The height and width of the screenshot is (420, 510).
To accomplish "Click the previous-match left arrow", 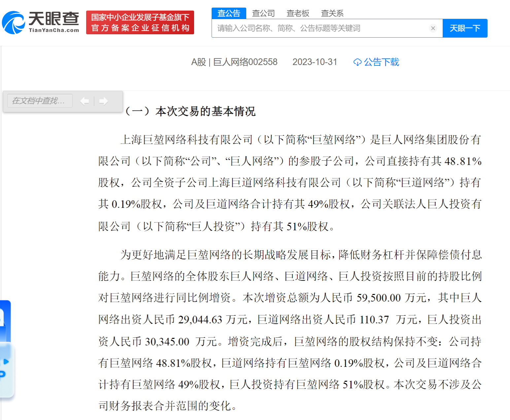I will 85,101.
